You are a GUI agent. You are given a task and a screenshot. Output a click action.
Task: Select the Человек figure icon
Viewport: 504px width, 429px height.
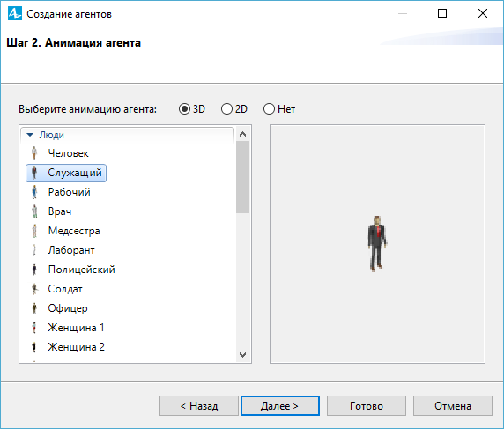point(34,153)
